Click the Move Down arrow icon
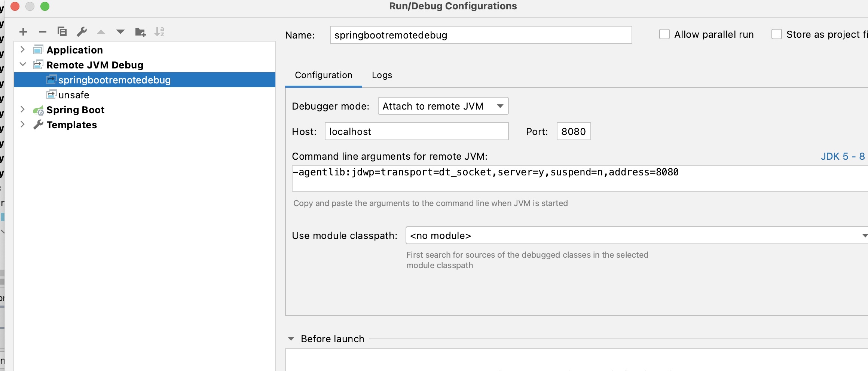The image size is (868, 371). pos(120,32)
